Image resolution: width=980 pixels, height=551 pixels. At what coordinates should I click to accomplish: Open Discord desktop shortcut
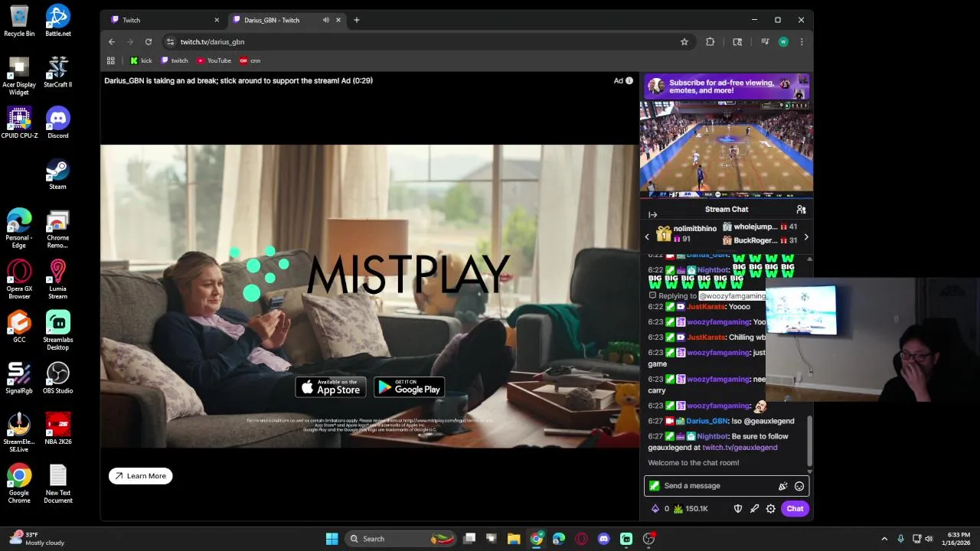pyautogui.click(x=58, y=122)
